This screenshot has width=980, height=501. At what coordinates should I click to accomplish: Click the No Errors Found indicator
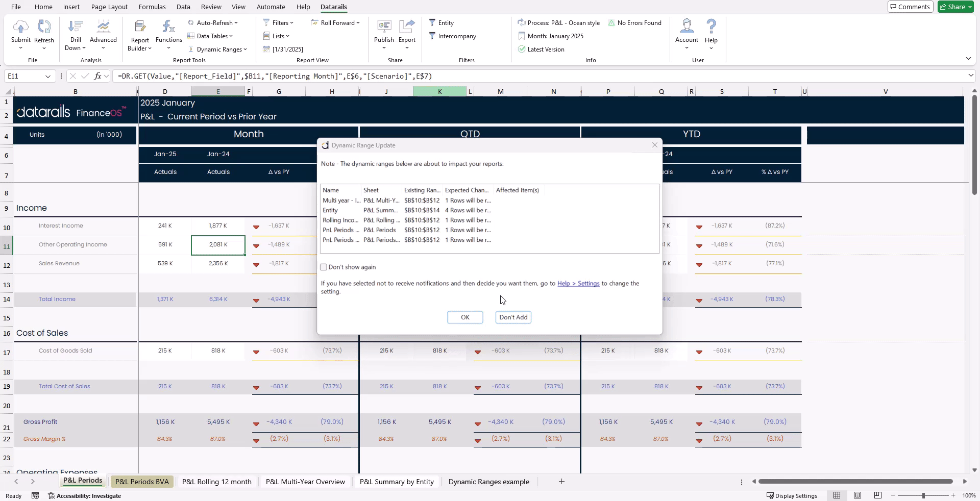point(634,23)
